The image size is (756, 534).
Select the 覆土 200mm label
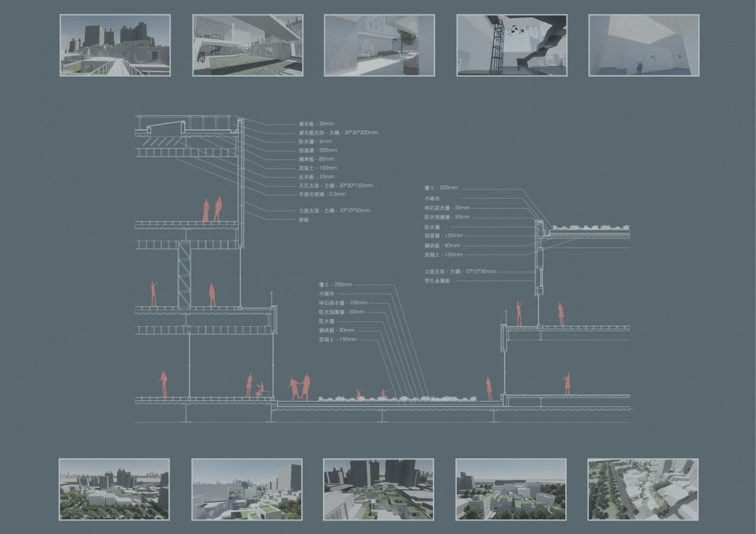[441, 188]
